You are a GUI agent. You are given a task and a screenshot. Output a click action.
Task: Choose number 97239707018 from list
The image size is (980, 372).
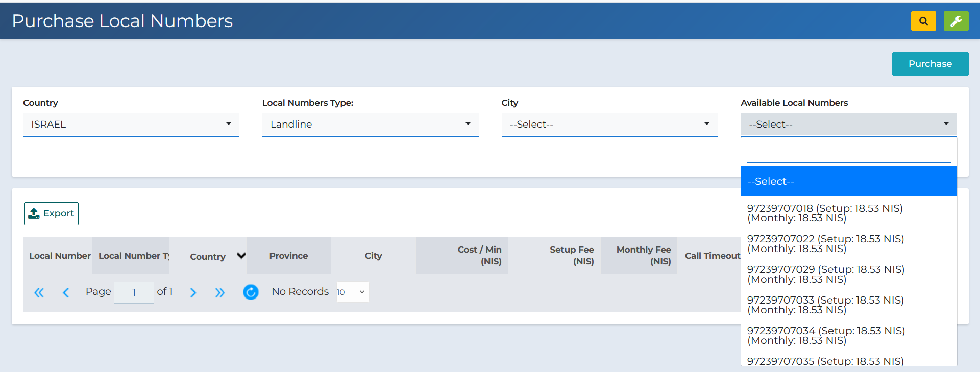[x=849, y=213]
